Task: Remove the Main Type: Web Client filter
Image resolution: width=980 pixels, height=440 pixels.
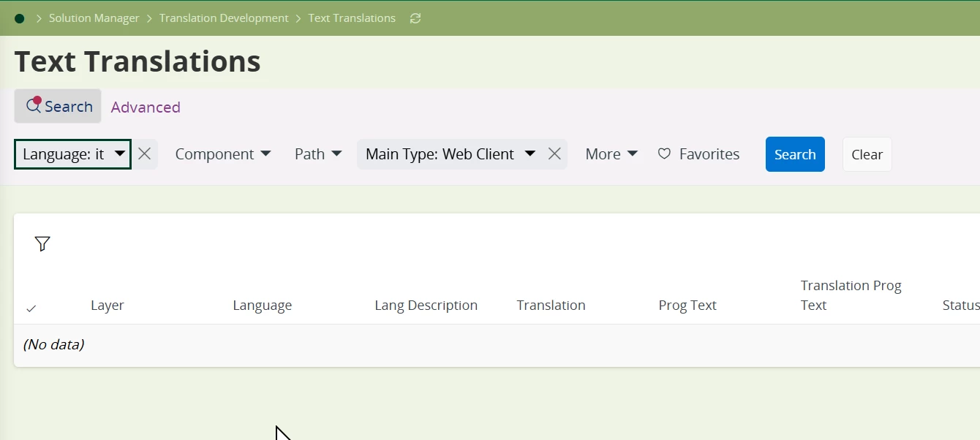Action: [x=554, y=153]
